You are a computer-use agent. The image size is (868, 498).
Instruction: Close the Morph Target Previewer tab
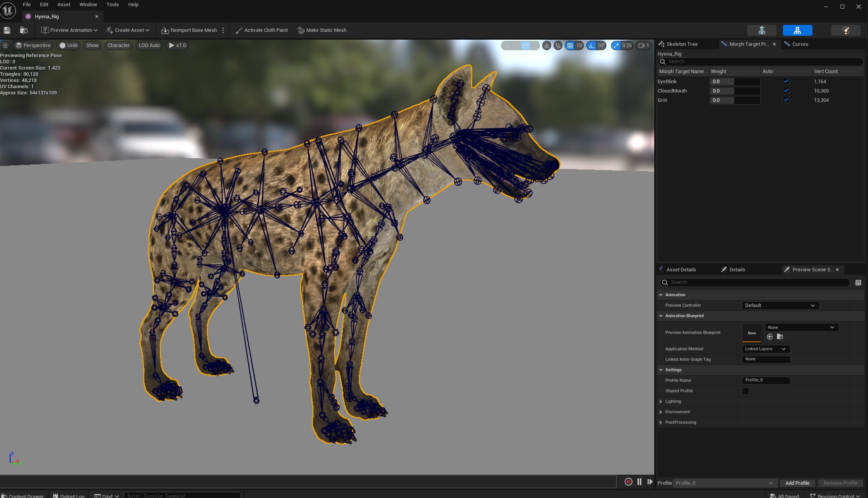tap(774, 44)
